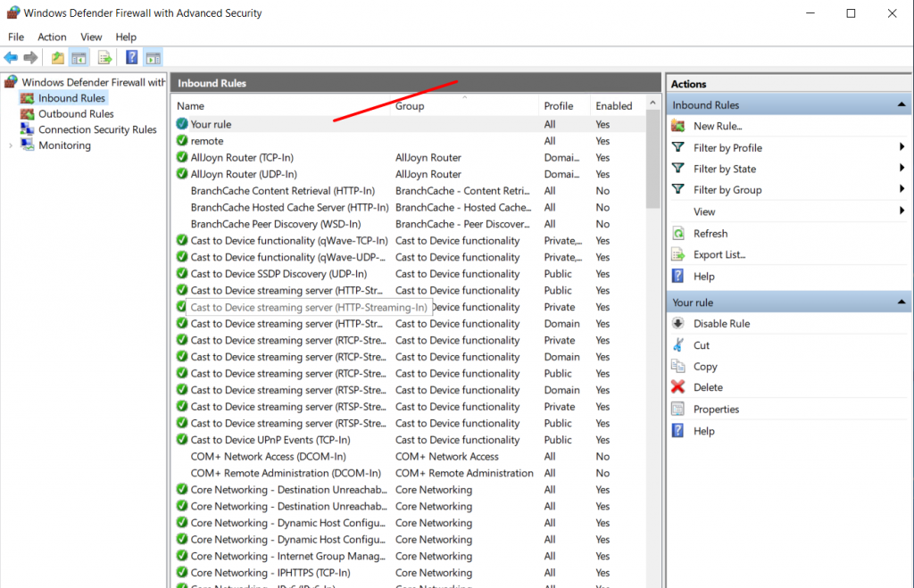914x588 pixels.
Task: Click the Refresh icon in the Actions pane
Action: 678,234
